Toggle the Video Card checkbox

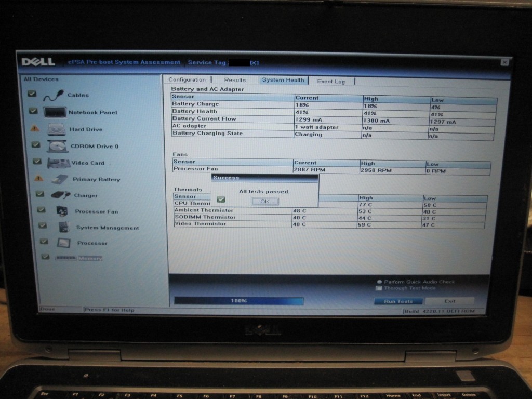tap(37, 161)
